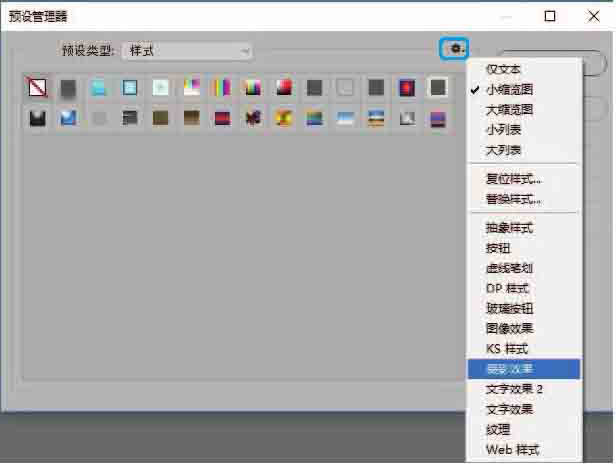Select the no-style thumbnail with red slash
Viewport: 616px width, 464px height.
[x=38, y=87]
